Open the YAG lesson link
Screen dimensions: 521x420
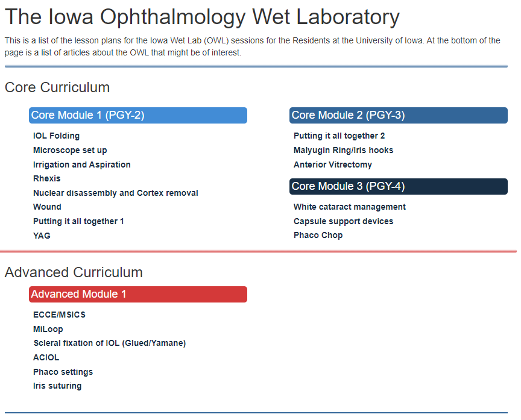click(x=42, y=236)
